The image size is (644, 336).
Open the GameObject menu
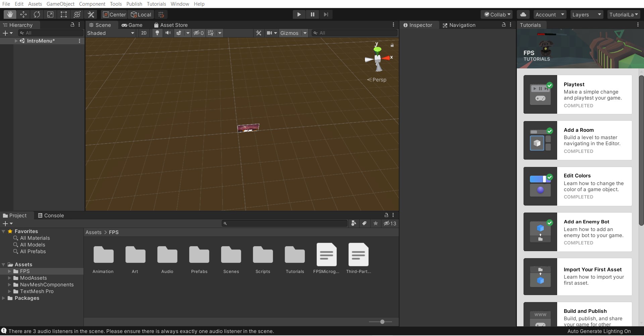pyautogui.click(x=60, y=4)
